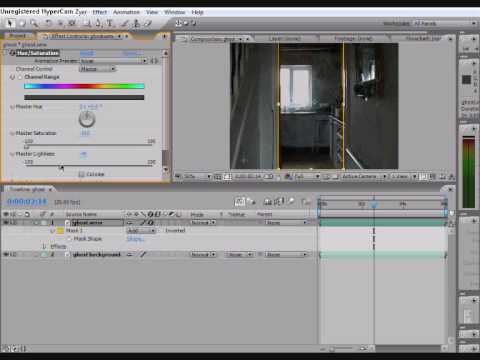This screenshot has height=360, width=480.
Task: Open the Add mode dropdown for Mask 1
Action: pyautogui.click(x=141, y=230)
